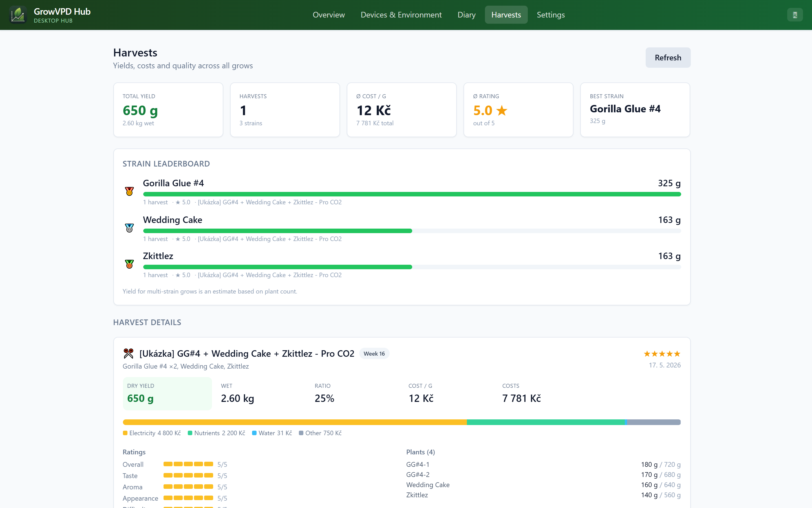Click the 325 g leaderboard value
The width and height of the screenshot is (812, 508).
coord(669,183)
